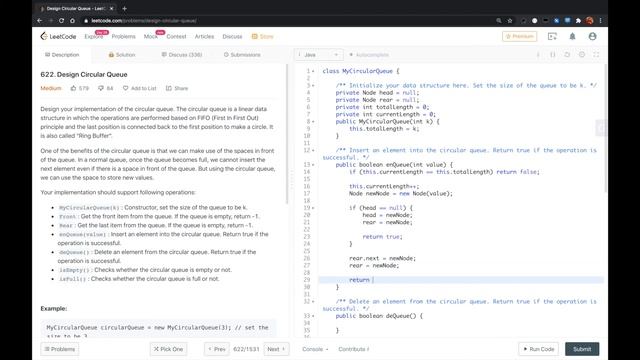The width and height of the screenshot is (640, 360).
Task: Switch to the Description tab
Action: 62,55
